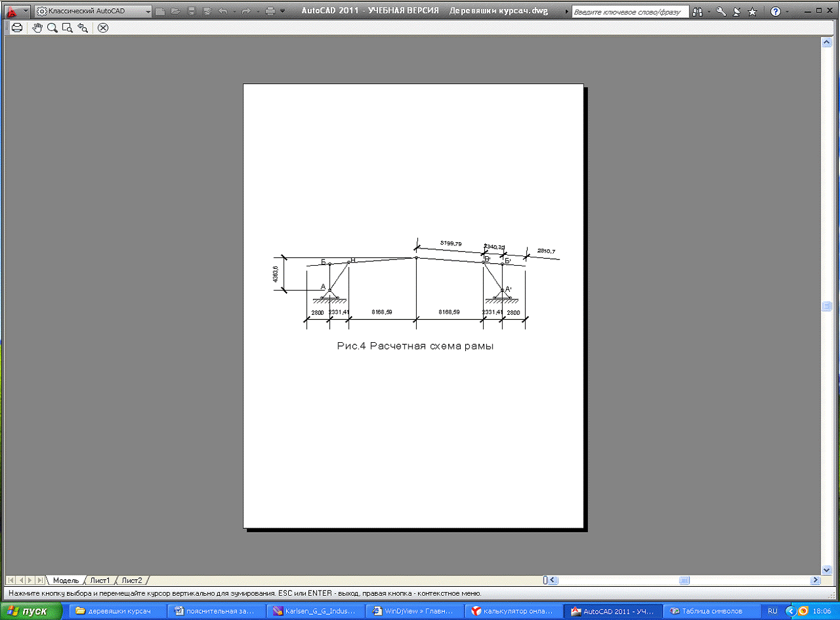840x620 pixels.
Task: Open the Help dropdown arrow
Action: [788, 11]
